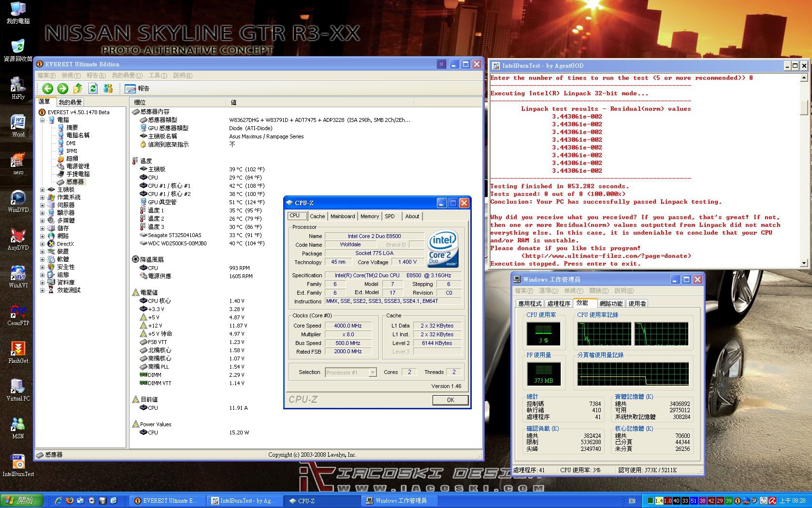Click the EVEREST users icon in toolbar

(108, 88)
